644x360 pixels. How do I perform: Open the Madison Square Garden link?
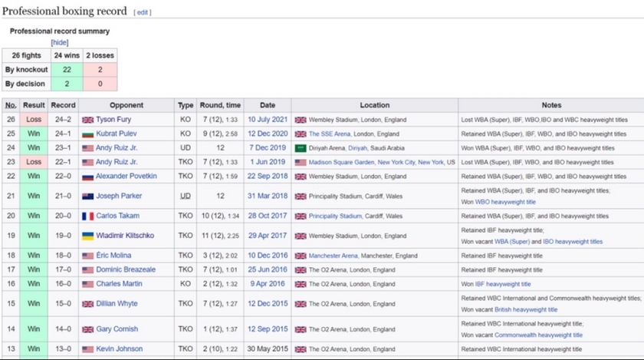(x=341, y=162)
